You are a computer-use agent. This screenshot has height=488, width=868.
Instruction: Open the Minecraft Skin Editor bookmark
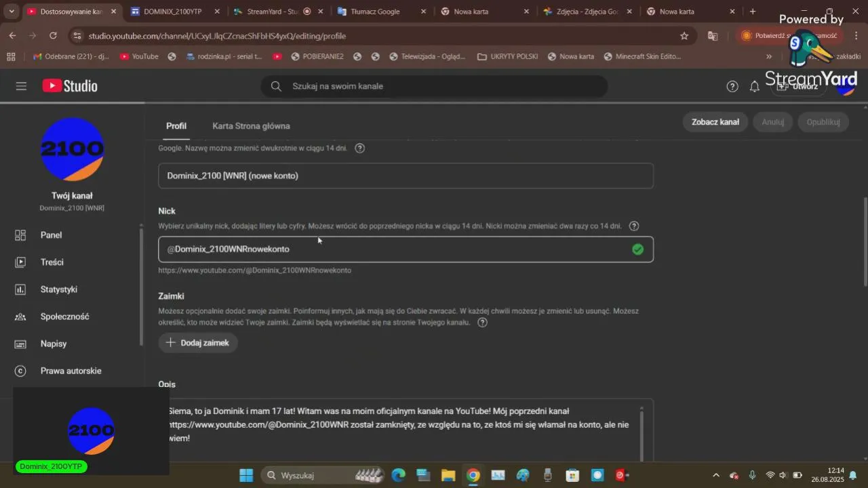pos(642,56)
